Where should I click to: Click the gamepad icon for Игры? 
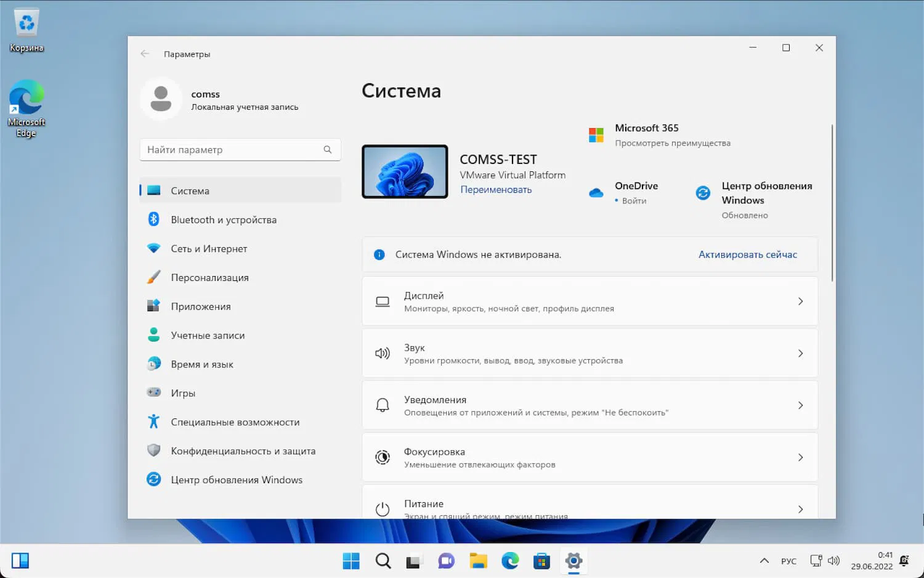(154, 393)
